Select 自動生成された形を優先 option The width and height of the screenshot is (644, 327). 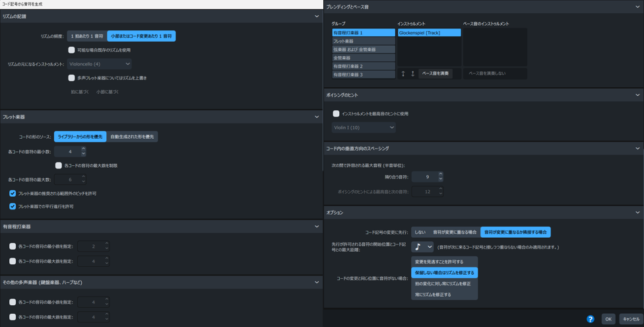pos(132,137)
